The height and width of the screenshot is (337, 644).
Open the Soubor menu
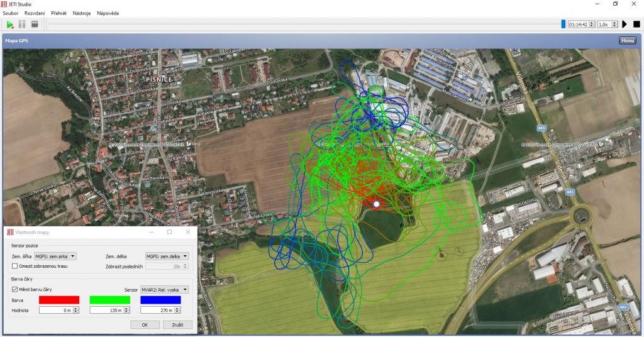(x=11, y=13)
